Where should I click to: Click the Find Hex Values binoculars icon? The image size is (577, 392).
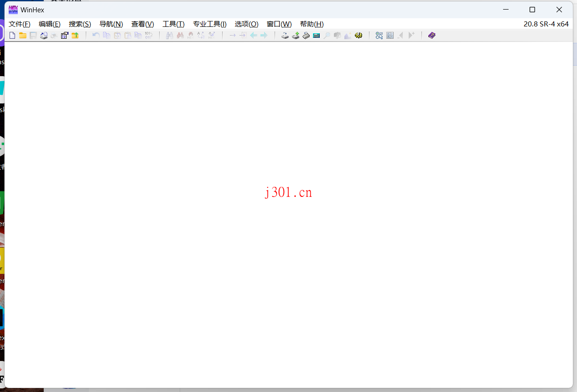(x=190, y=36)
